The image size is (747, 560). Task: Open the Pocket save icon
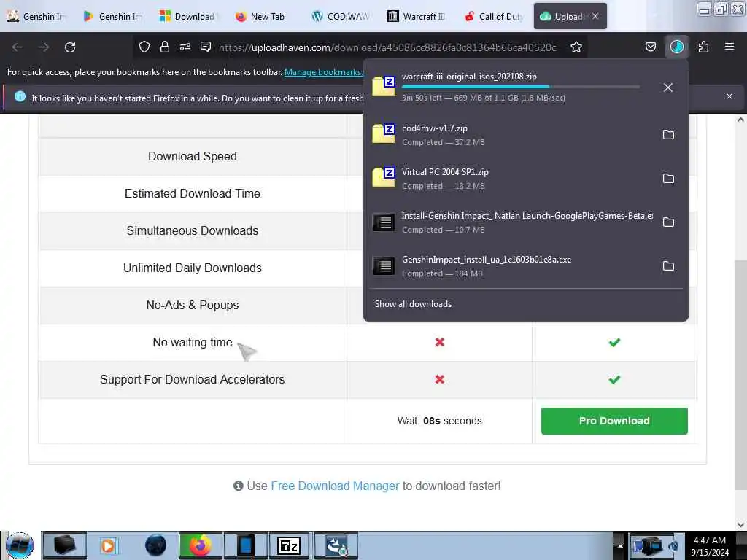click(x=650, y=47)
